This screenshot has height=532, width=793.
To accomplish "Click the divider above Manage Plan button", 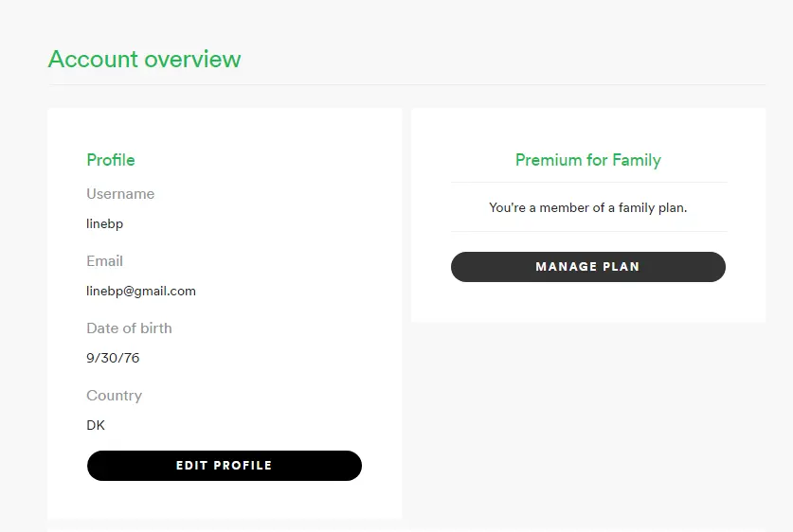I will [x=588, y=231].
